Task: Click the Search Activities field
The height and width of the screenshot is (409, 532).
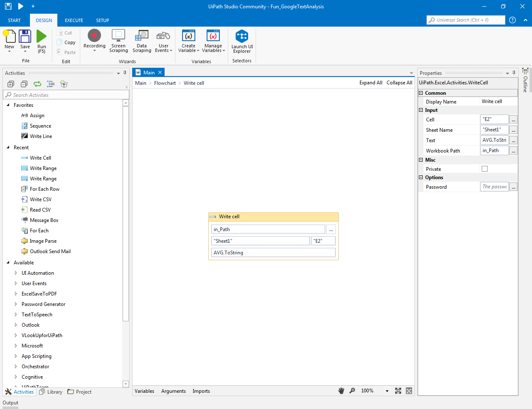Action: (x=66, y=95)
